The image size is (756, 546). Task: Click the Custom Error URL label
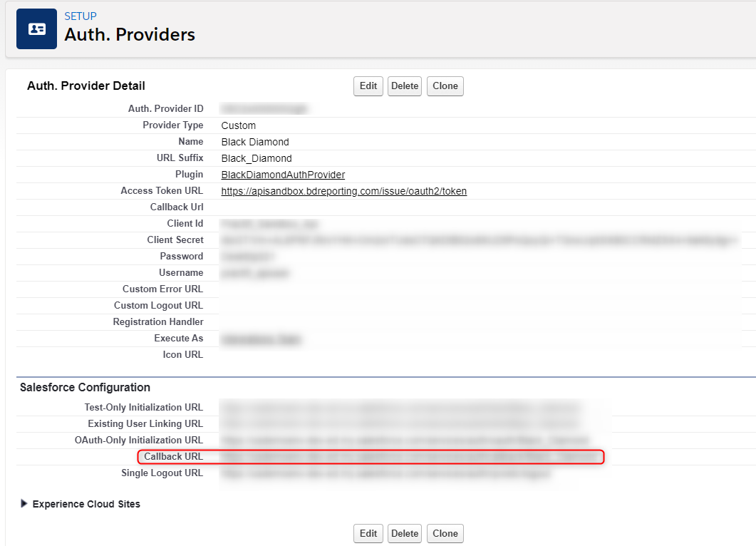(162, 289)
